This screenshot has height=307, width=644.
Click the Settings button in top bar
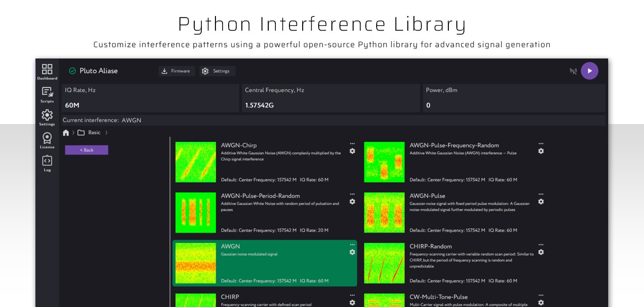pyautogui.click(x=217, y=71)
